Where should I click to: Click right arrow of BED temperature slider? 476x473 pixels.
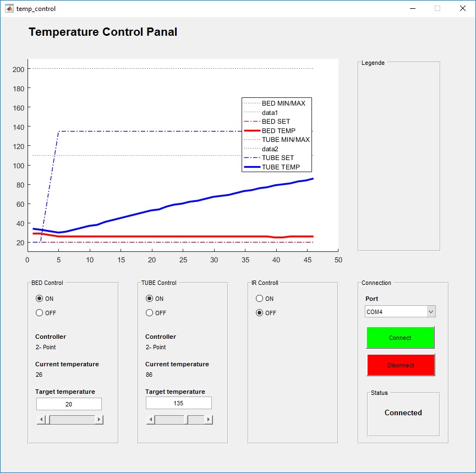click(x=99, y=420)
